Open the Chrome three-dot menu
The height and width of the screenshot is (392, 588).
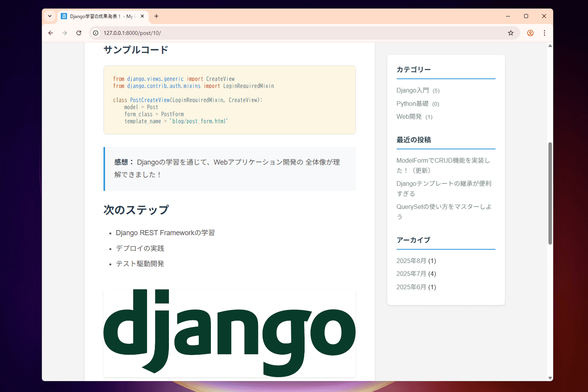pyautogui.click(x=544, y=33)
